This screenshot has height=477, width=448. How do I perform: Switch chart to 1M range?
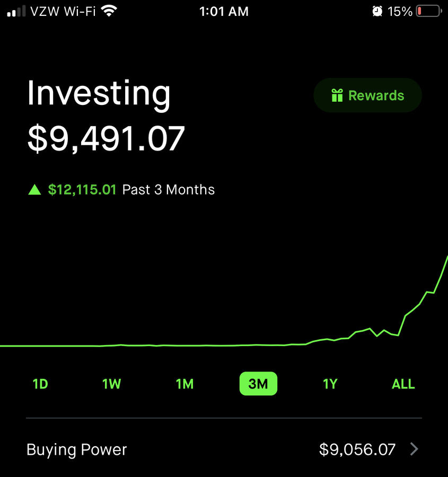[x=185, y=384]
